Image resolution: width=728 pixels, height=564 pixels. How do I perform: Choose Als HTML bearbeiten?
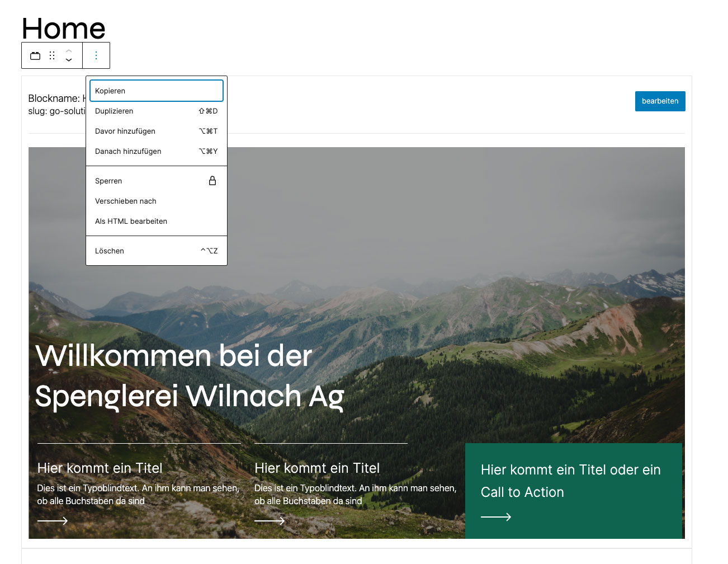157,221
